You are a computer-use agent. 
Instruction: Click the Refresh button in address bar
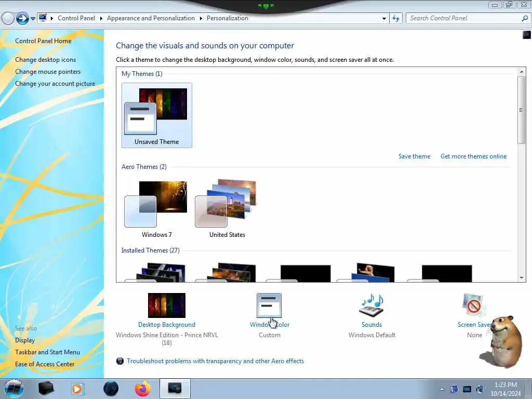[x=396, y=18]
